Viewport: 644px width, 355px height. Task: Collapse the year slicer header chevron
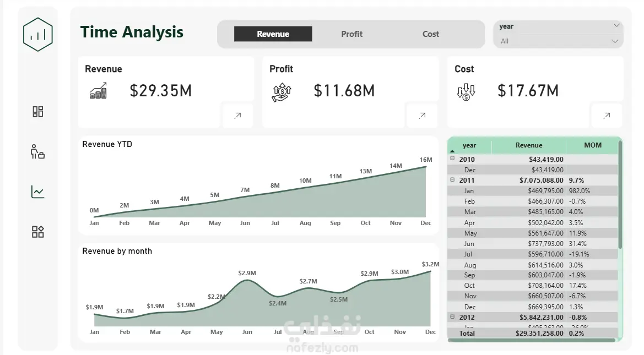[x=616, y=25]
